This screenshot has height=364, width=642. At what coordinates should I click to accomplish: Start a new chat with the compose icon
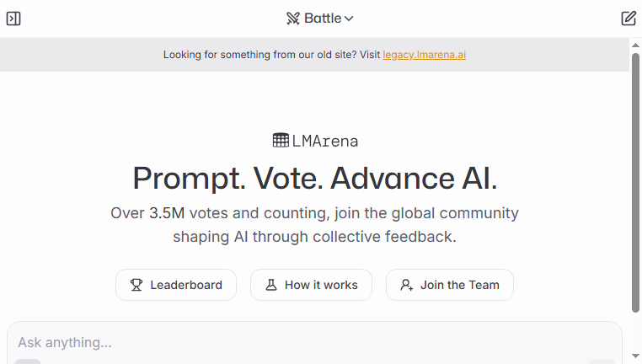629,19
